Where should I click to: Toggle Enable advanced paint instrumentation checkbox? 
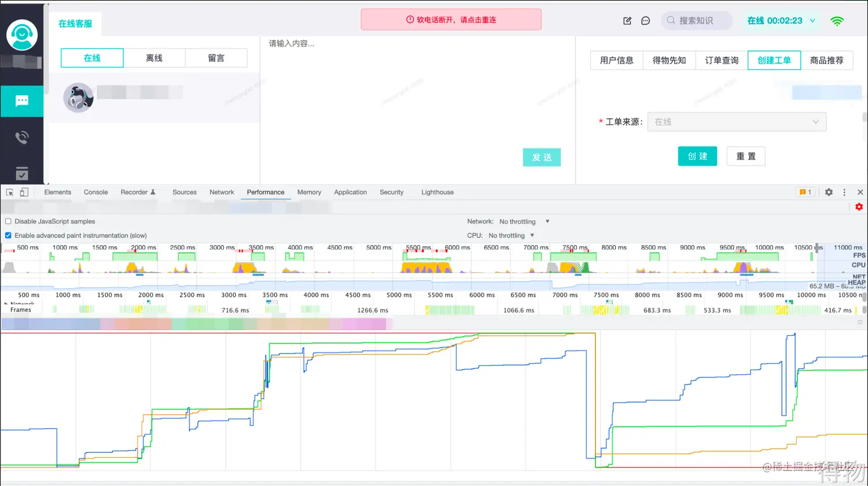(8, 235)
